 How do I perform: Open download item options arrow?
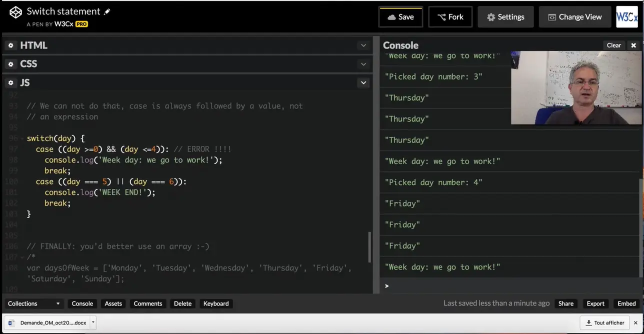[x=93, y=322]
